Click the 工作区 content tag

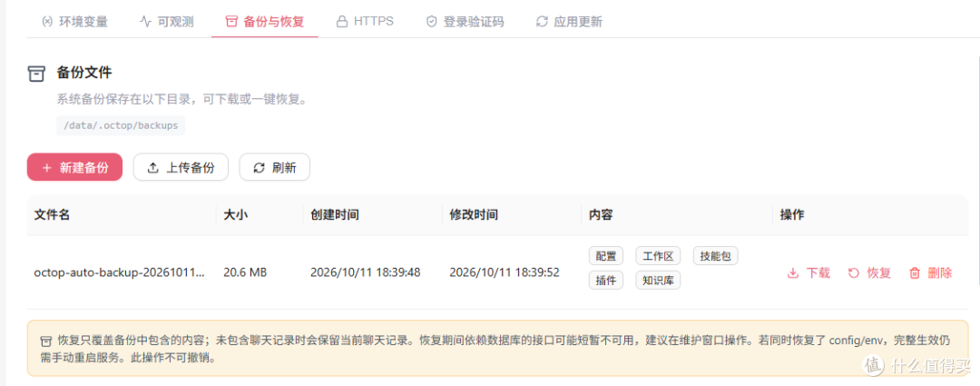(x=658, y=256)
